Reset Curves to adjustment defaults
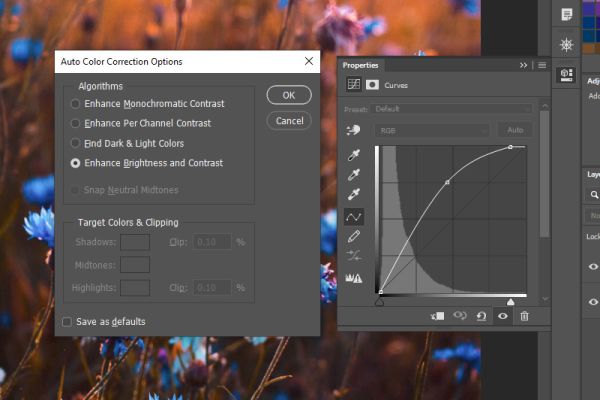The image size is (600, 400). tap(481, 316)
